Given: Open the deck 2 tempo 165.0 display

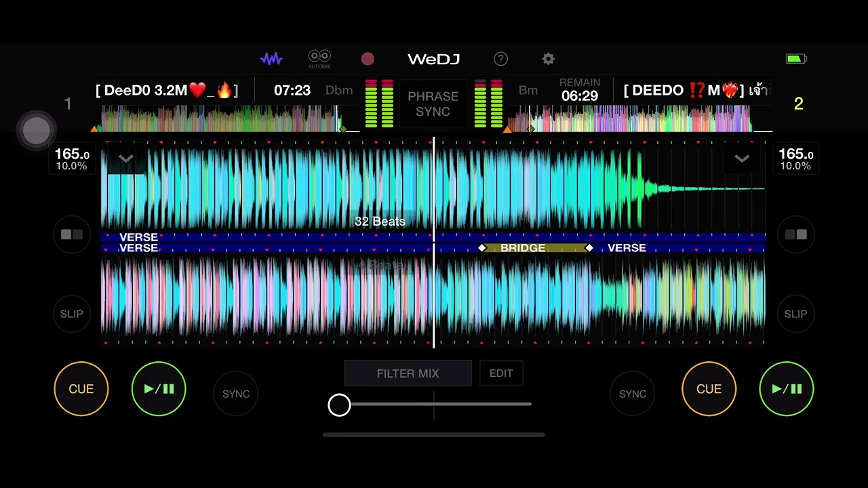Looking at the screenshot, I should [x=795, y=159].
